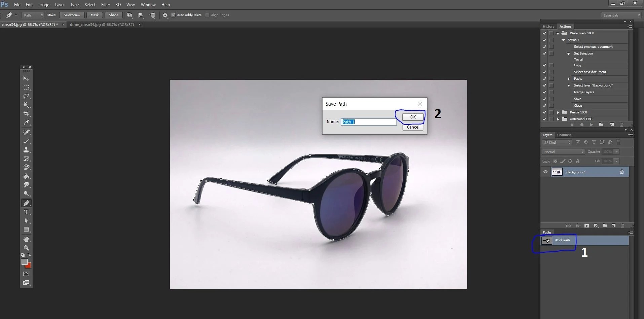Screen dimensions: 644x319
Task: Open the blending mode dropdown showing Normal
Action: point(563,152)
